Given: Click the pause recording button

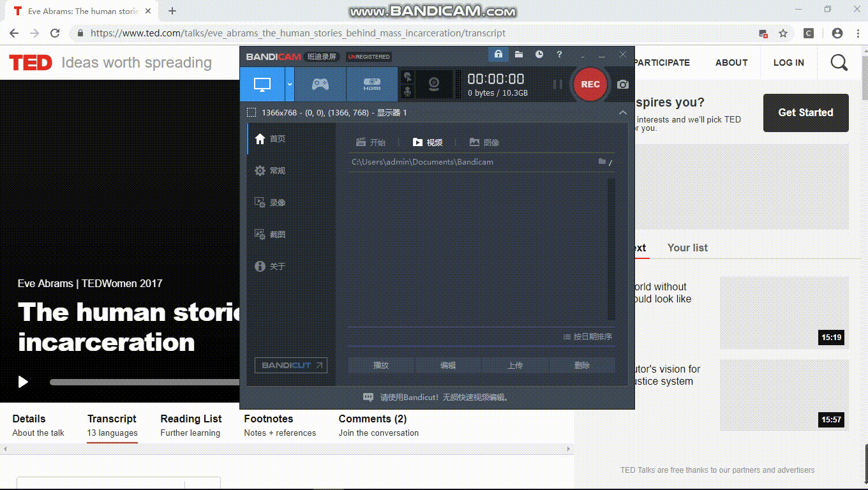Looking at the screenshot, I should (x=558, y=84).
